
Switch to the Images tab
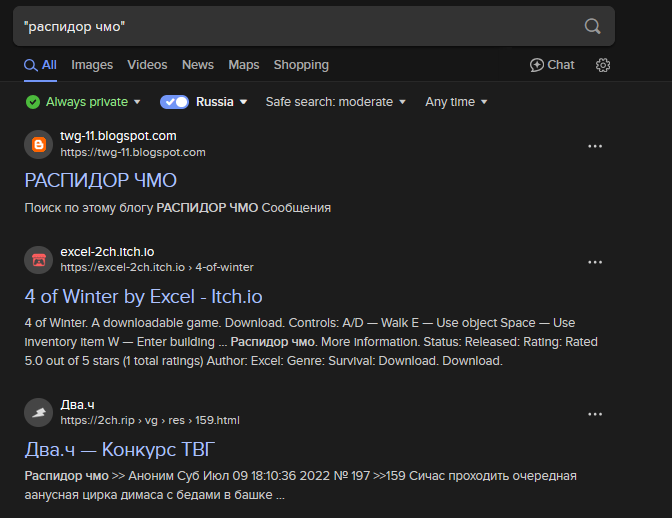click(92, 65)
